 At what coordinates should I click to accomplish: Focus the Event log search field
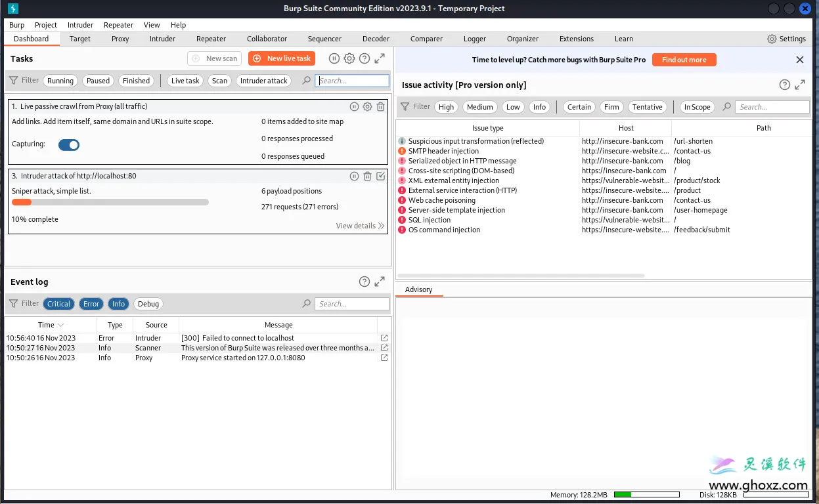pos(352,304)
